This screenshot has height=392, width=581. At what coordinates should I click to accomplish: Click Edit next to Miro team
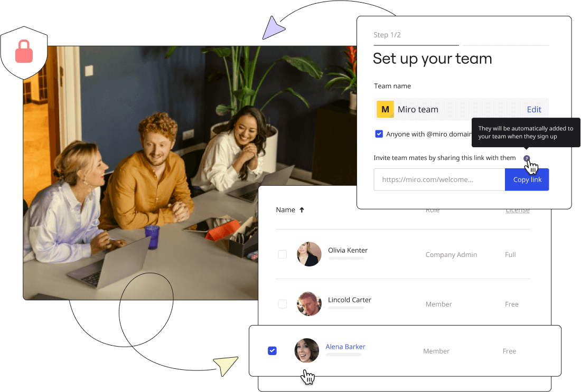534,110
